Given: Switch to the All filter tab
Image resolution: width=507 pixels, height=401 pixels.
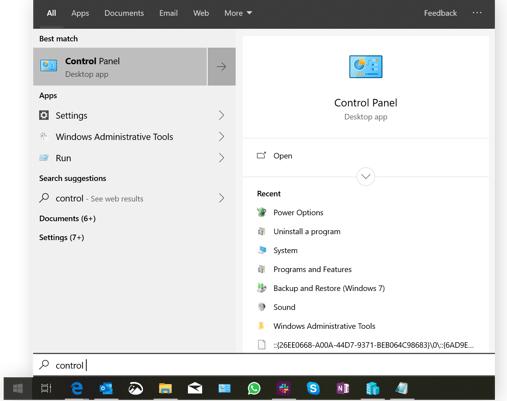Looking at the screenshot, I should (x=51, y=13).
